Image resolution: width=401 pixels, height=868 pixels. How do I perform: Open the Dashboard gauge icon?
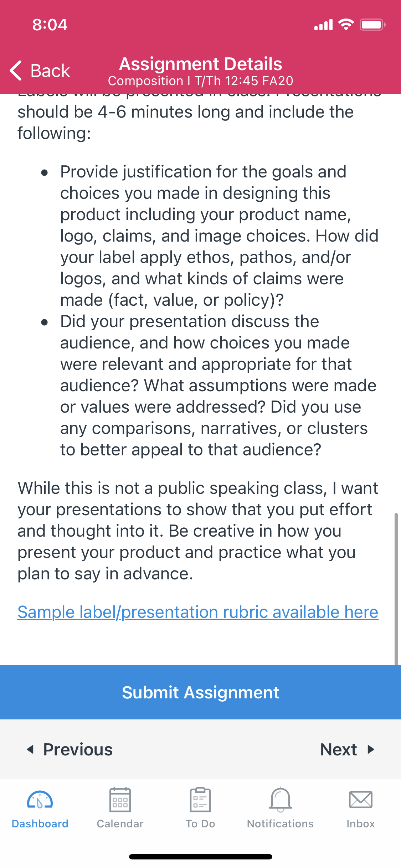point(40,800)
